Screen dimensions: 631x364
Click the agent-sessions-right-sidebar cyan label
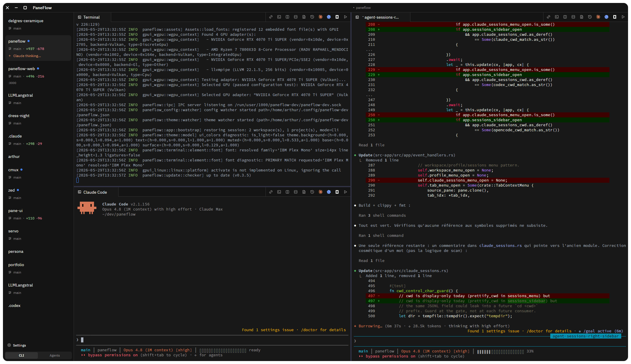point(585,336)
